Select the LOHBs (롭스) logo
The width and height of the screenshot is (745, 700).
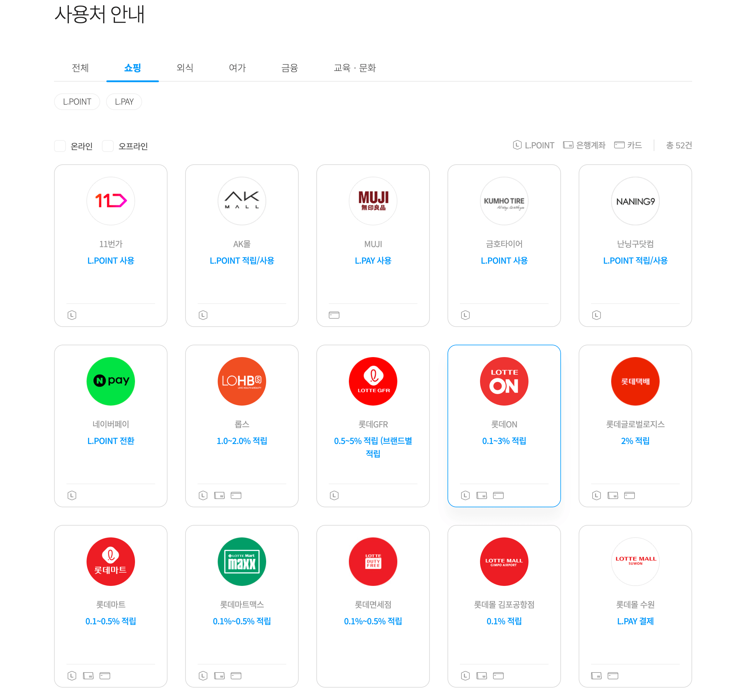click(242, 381)
